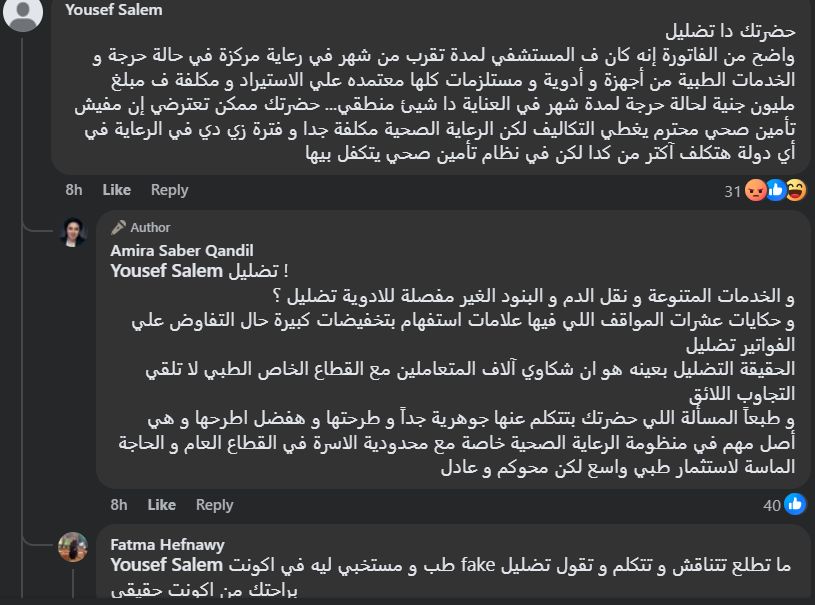Open Yousef Salem's profile from comment author name
This screenshot has width=815, height=605.
[x=112, y=10]
